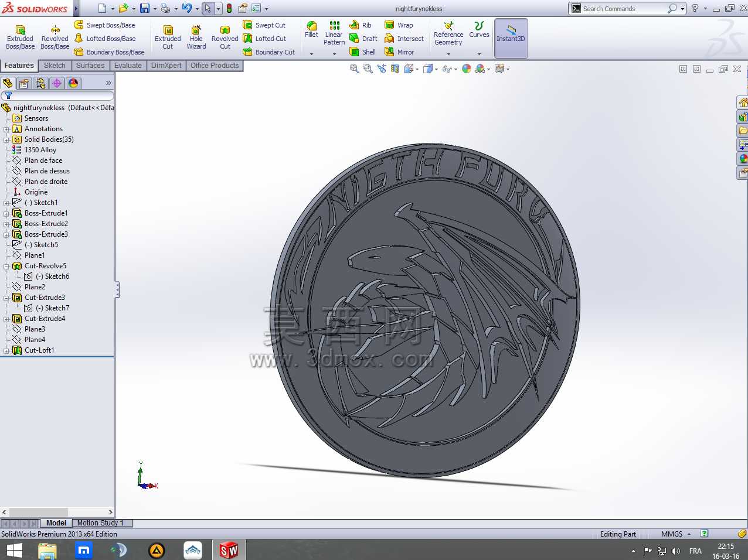Screen dimensions: 748x560
Task: Select the 1350 Alloy material
Action: click(40, 150)
